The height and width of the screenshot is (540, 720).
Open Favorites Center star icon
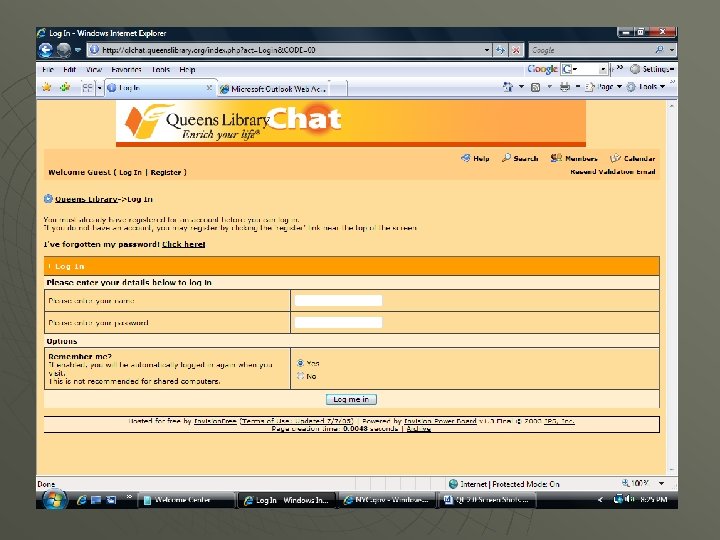[x=47, y=87]
